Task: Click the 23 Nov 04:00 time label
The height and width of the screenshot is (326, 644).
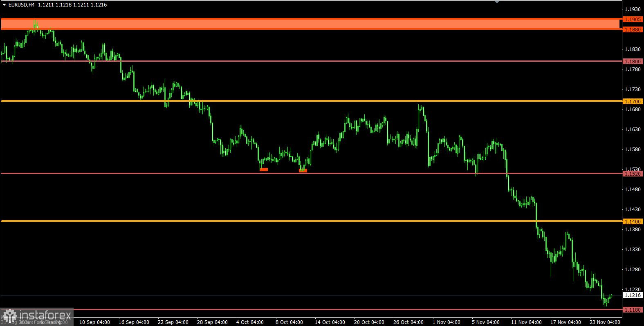Action: coord(605,322)
